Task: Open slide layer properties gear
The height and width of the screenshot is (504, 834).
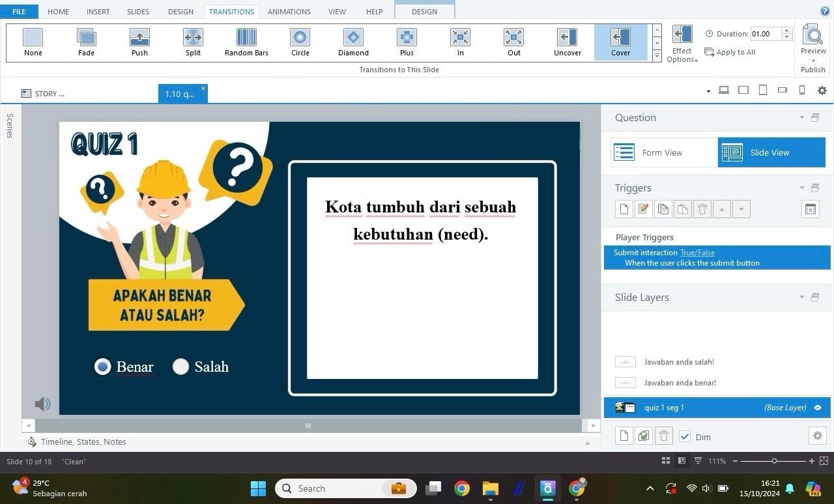Action: tap(818, 436)
